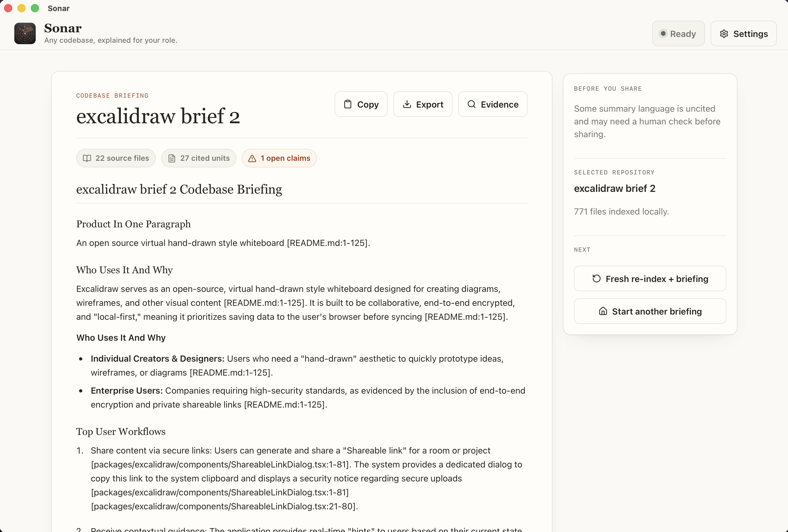Viewport: 788px width, 532px height.
Task: Choose Start another briefing
Action: 650,311
